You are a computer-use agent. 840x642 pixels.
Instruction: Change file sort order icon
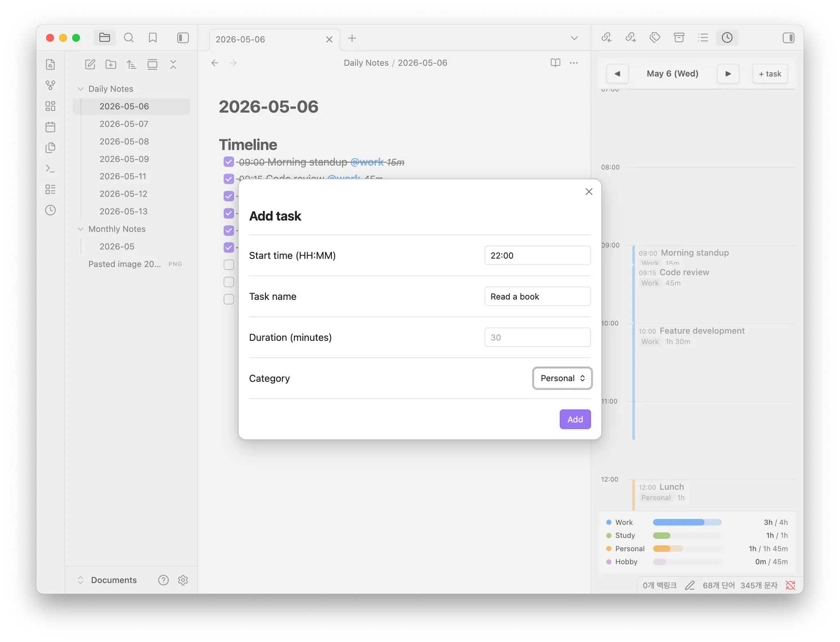pyautogui.click(x=131, y=64)
